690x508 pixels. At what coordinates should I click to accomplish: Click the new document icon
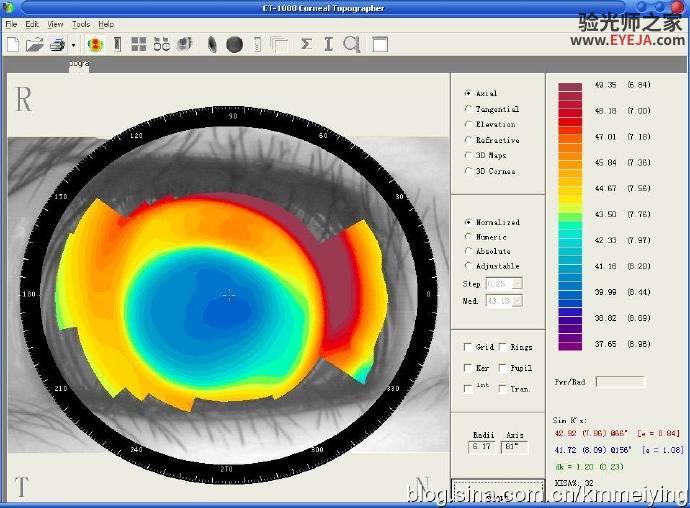coord(13,44)
